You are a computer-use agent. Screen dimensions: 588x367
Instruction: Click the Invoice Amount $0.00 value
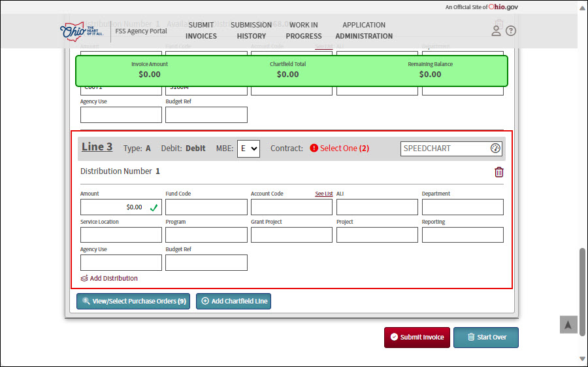(x=149, y=75)
